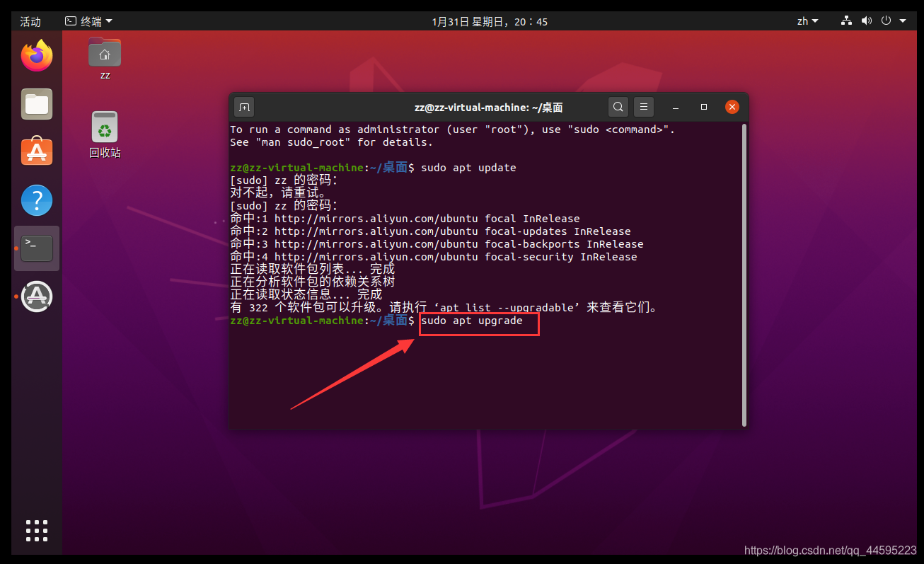Open the zh input source menu
This screenshot has height=564, width=924.
click(x=807, y=21)
